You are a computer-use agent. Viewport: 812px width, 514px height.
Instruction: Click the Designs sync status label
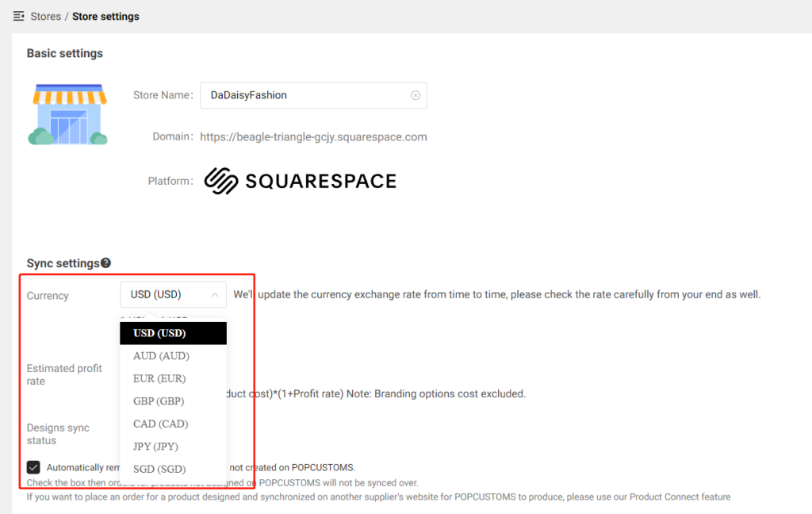coord(58,434)
